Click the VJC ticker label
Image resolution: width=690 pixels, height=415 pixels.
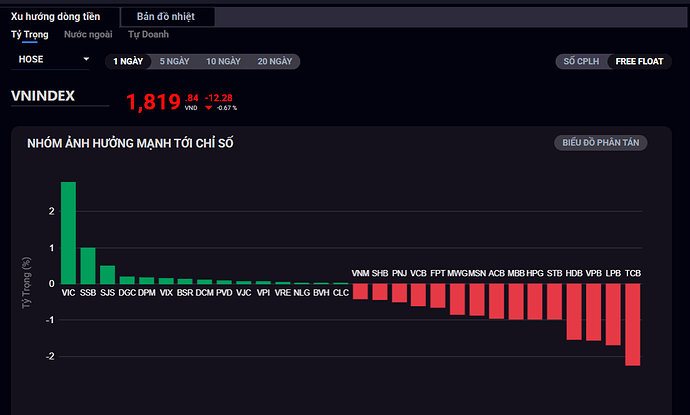[244, 293]
